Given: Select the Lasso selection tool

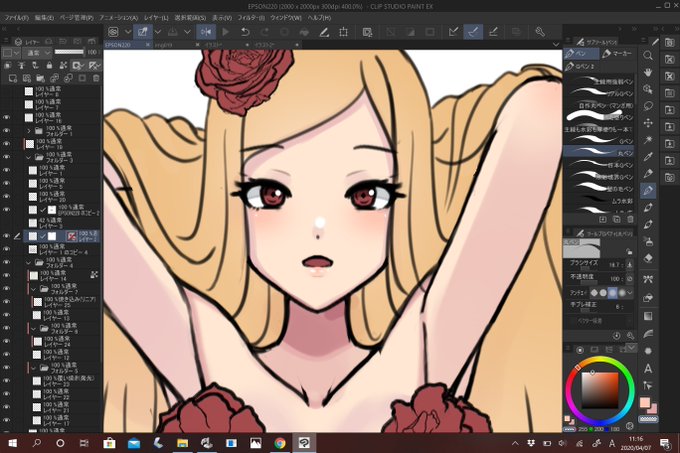Looking at the screenshot, I should coord(648,106).
